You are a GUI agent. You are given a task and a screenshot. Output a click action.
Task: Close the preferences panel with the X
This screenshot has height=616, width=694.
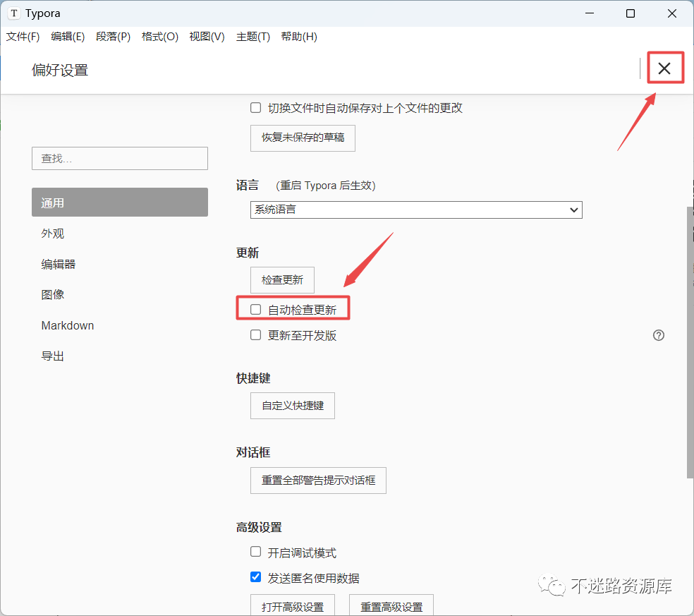(664, 68)
